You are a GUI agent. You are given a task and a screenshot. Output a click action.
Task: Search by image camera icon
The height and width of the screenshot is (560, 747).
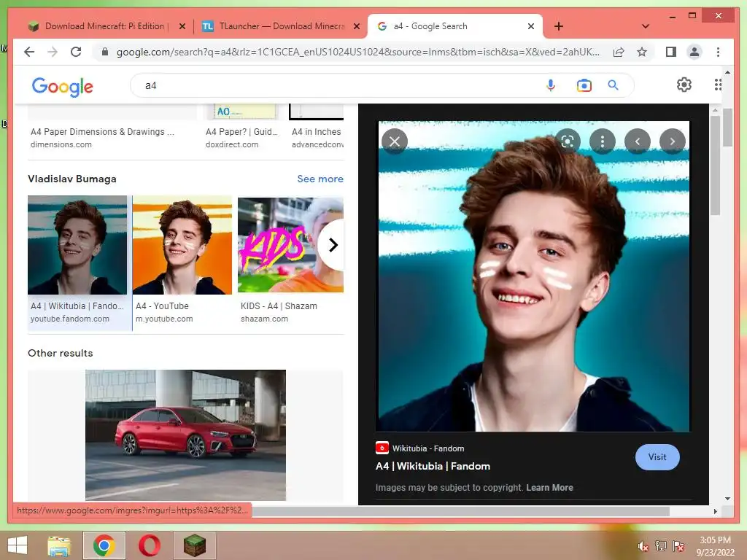(584, 85)
